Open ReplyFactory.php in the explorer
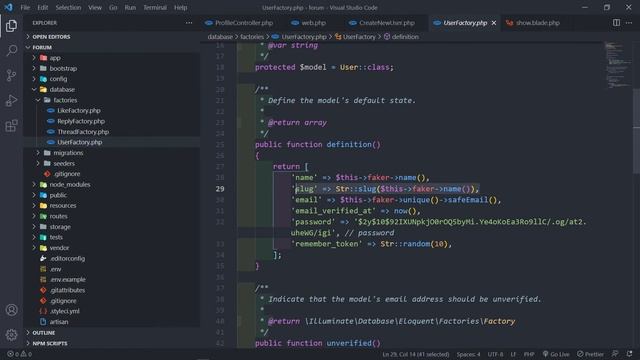Screen dimensions: 640x360 pyautogui.click(x=81, y=121)
